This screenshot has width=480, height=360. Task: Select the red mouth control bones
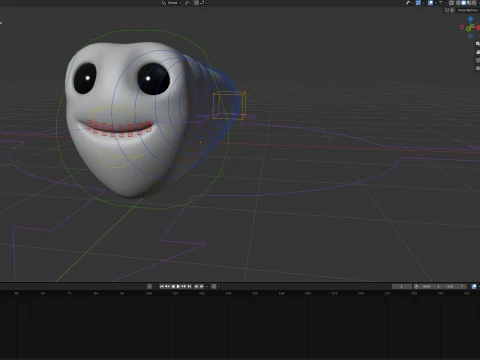(x=119, y=128)
